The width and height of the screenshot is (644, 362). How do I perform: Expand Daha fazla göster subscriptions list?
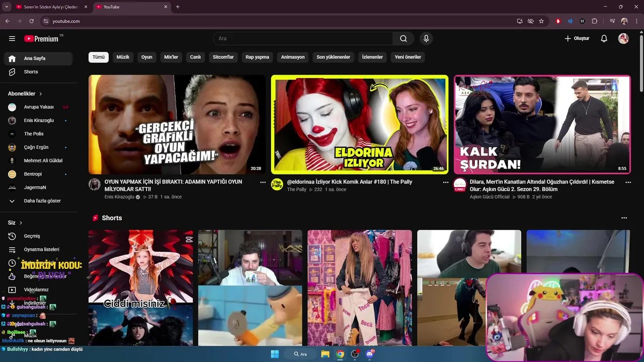[38, 201]
